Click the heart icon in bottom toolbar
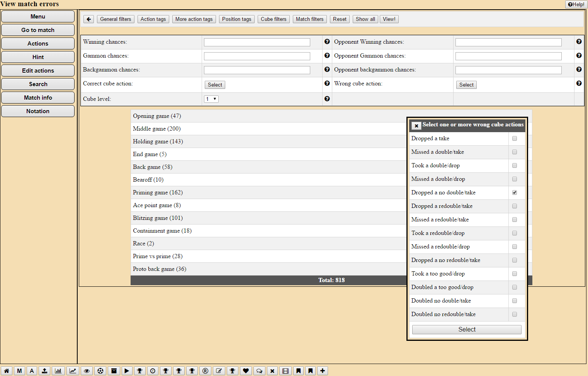The image size is (588, 376). point(246,371)
